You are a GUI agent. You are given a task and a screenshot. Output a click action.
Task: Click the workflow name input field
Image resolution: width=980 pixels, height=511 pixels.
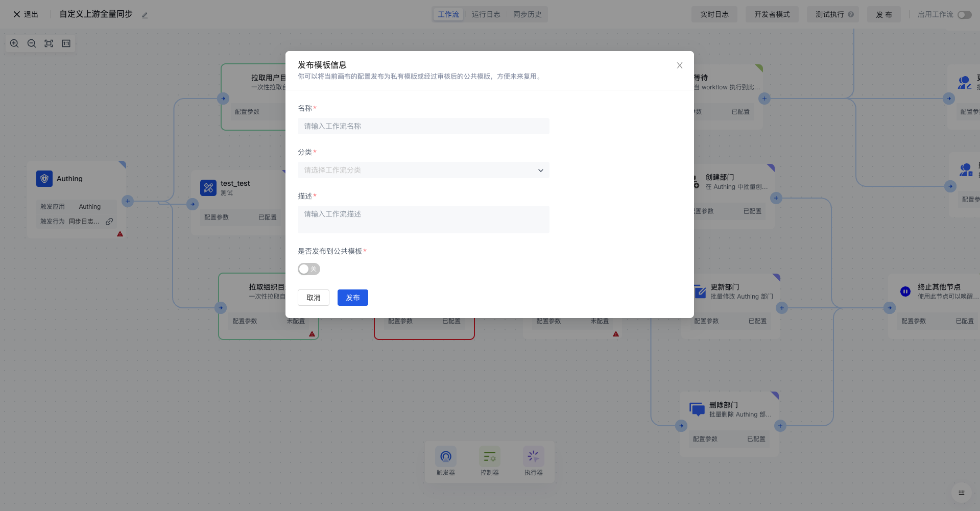(423, 126)
